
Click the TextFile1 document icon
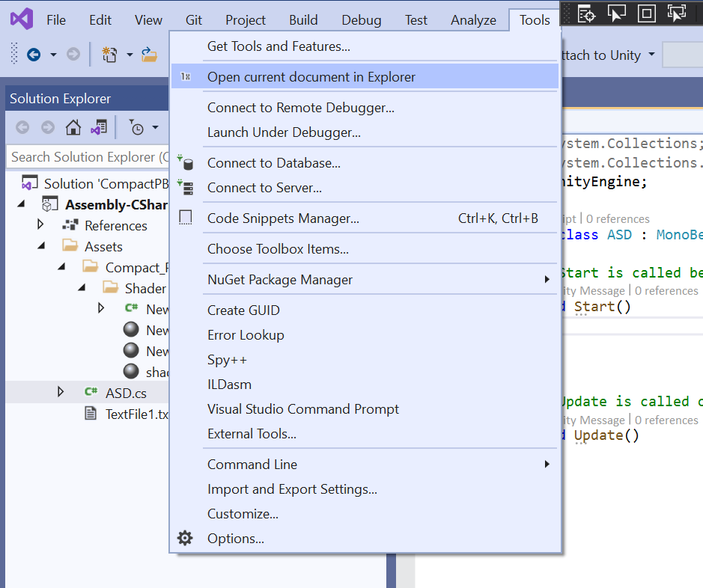(91, 413)
